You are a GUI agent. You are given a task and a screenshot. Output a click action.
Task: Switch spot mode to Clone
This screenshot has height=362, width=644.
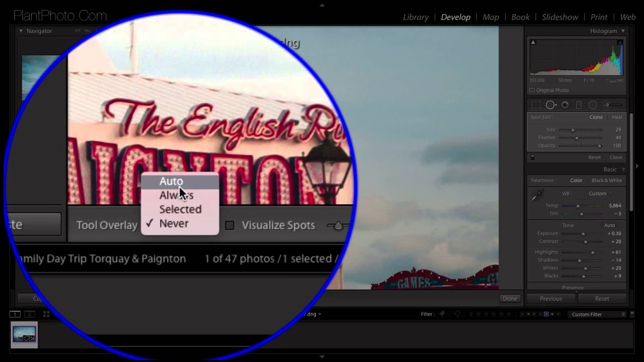point(596,117)
